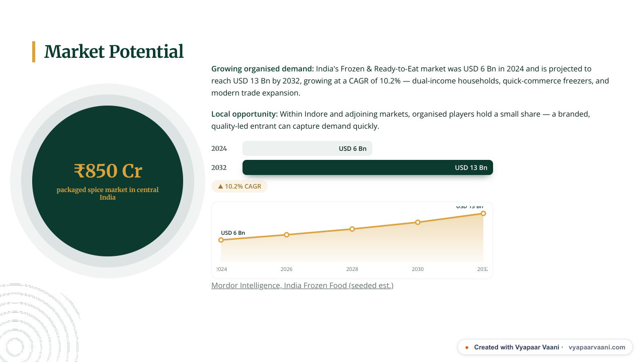Click the '2024' bar row label
Screen dimensions: 644x362
click(219, 148)
